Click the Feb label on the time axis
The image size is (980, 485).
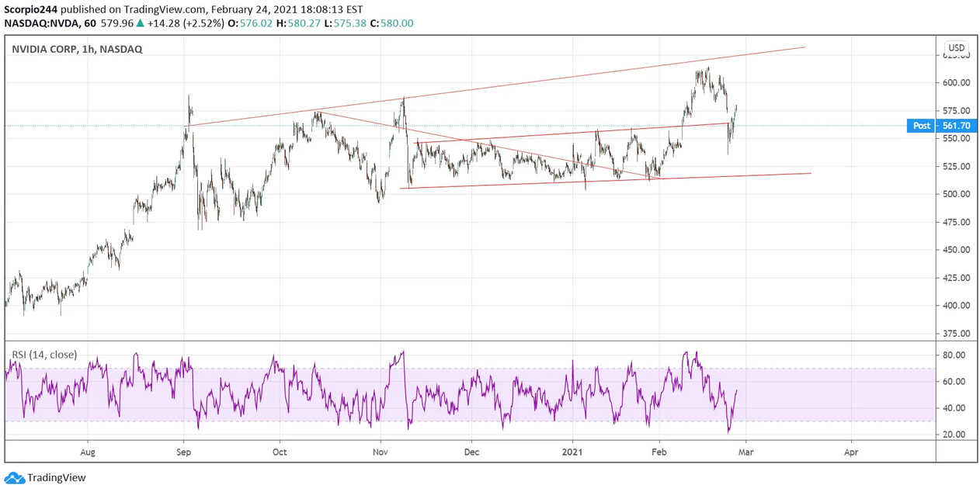pyautogui.click(x=659, y=451)
